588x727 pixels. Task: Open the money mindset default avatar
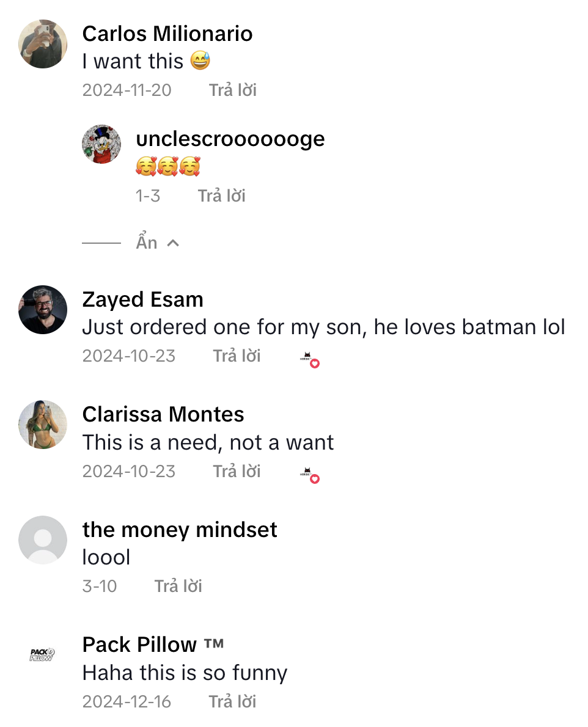(42, 539)
